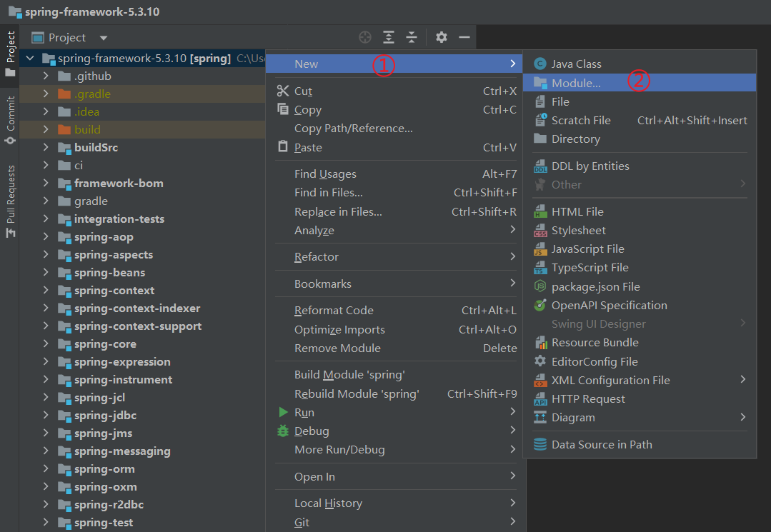The width and height of the screenshot is (771, 532).
Task: Open the Commit tool window tab
Action: point(10,119)
